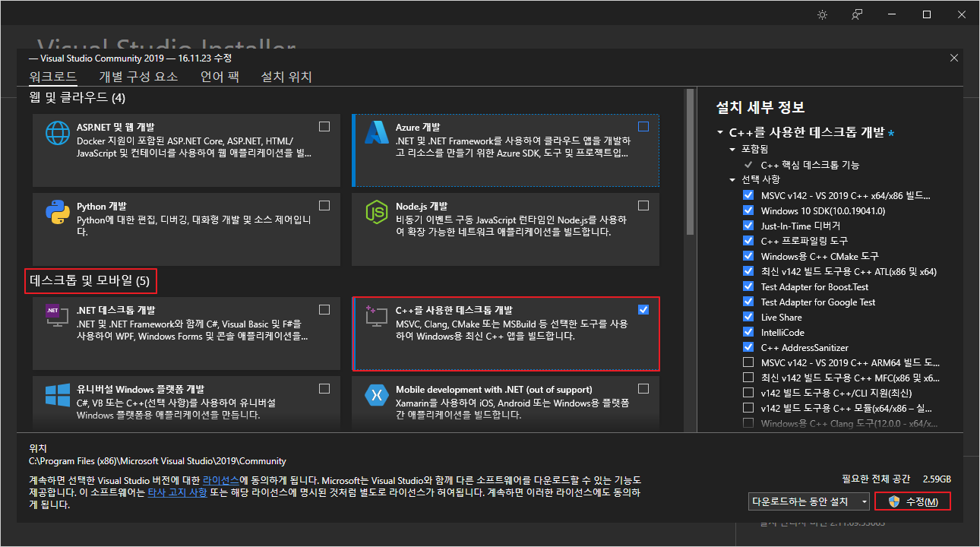Open the 라이선스 link
980x547 pixels.
(x=221, y=481)
